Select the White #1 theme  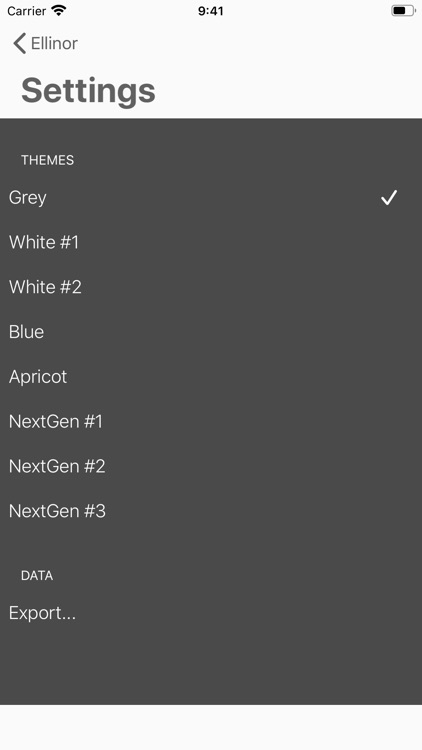[211, 243]
